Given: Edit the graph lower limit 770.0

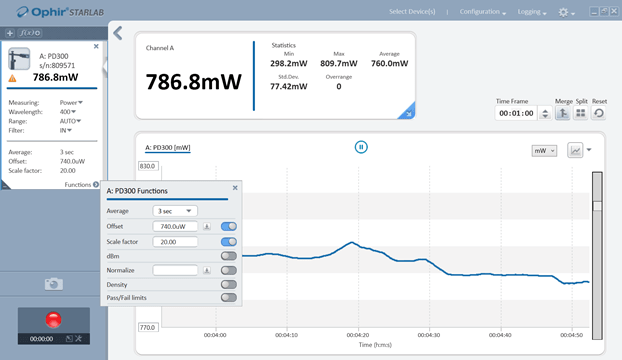Looking at the screenshot, I should [x=148, y=327].
